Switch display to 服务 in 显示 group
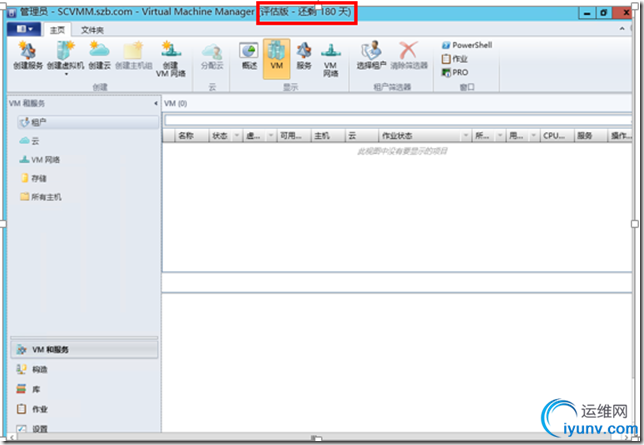Viewport: 644px width, 445px height. pos(304,56)
